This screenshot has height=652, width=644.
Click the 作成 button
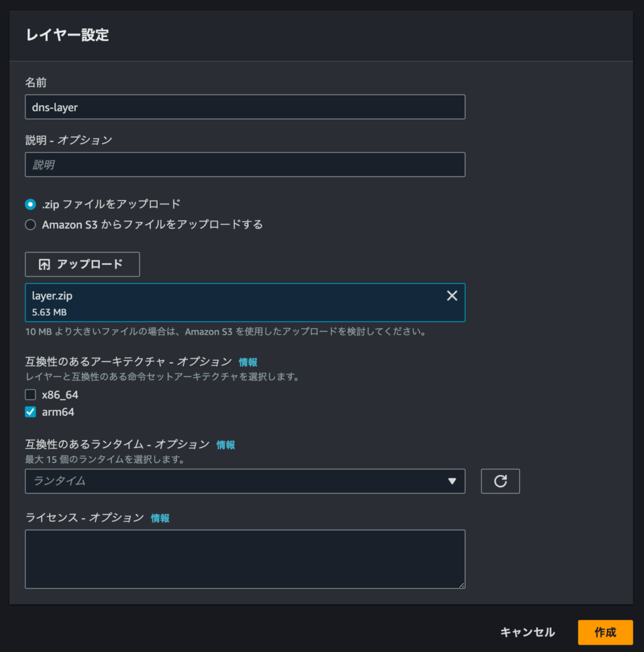[605, 632]
